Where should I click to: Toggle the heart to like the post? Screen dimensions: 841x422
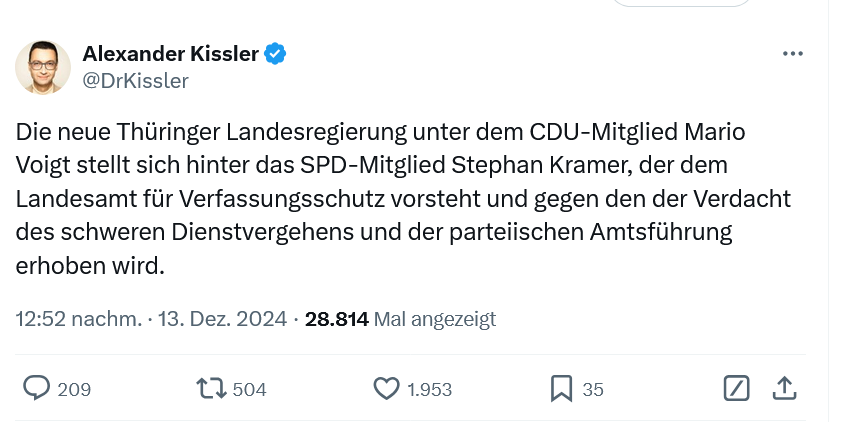(x=386, y=388)
